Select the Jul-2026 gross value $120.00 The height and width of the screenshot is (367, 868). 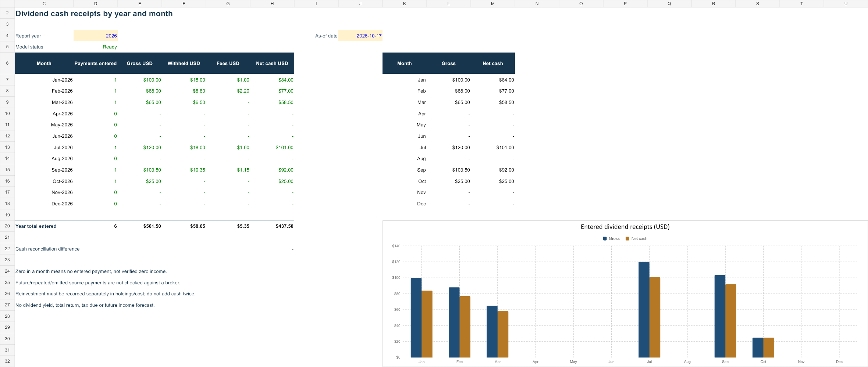coord(140,147)
